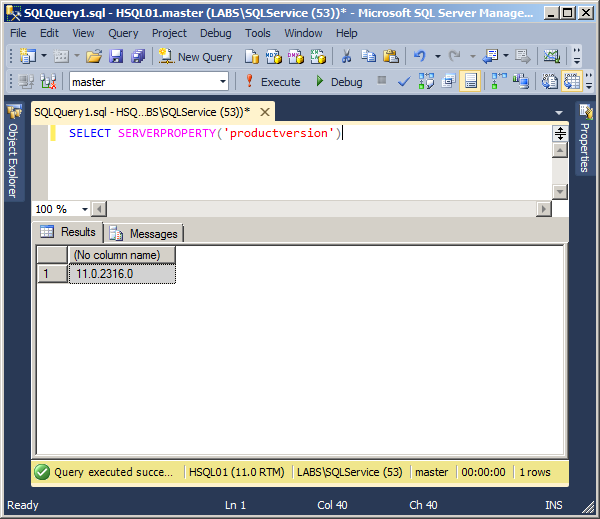Expand the Properties side panel

pos(585,139)
